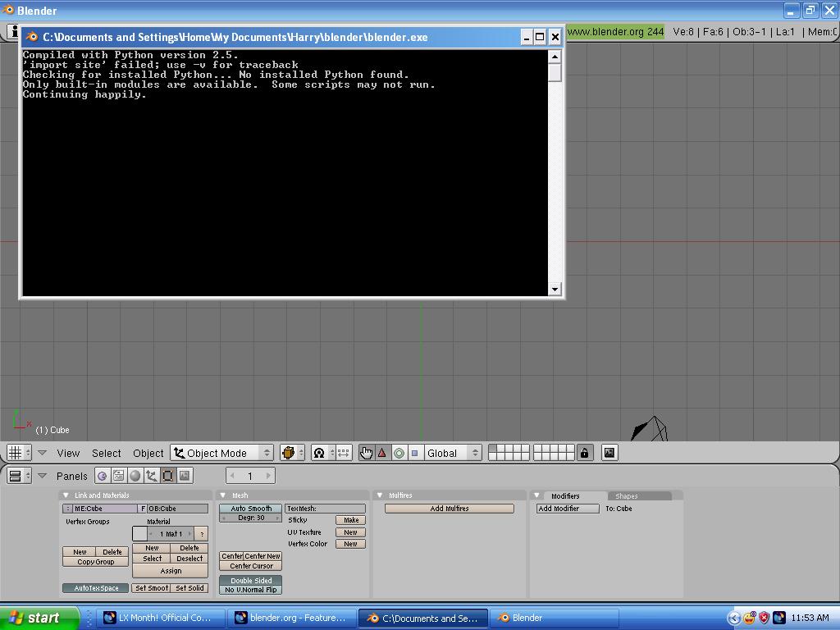The width and height of the screenshot is (840, 630).
Task: Switch to Scene context
Action: tap(185, 476)
